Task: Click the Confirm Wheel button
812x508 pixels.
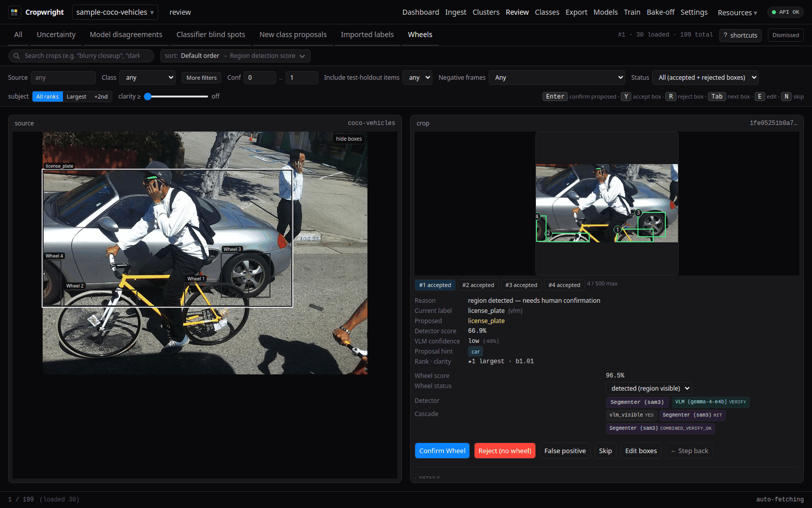Action: [x=442, y=451]
